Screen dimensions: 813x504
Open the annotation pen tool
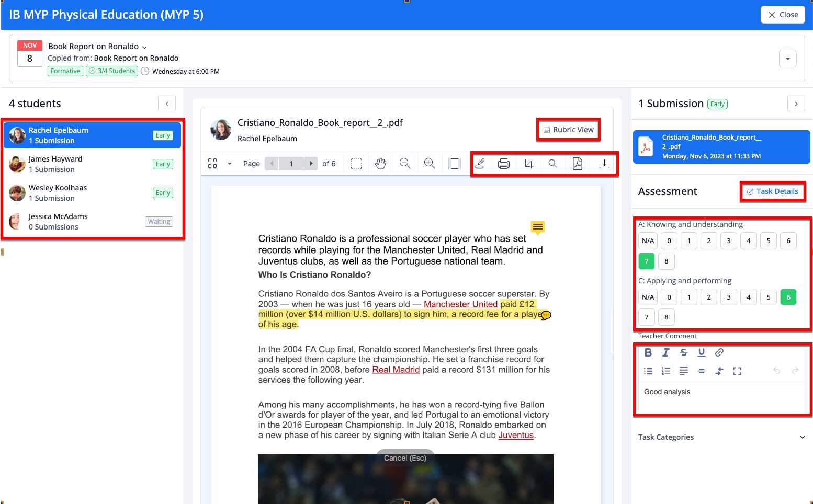[479, 164]
